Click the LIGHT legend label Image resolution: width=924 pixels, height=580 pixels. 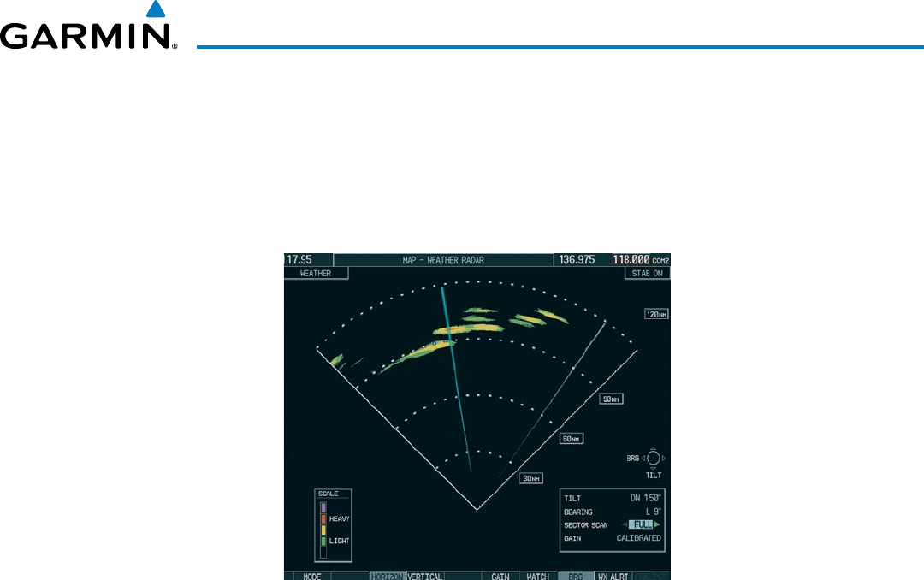click(x=340, y=541)
